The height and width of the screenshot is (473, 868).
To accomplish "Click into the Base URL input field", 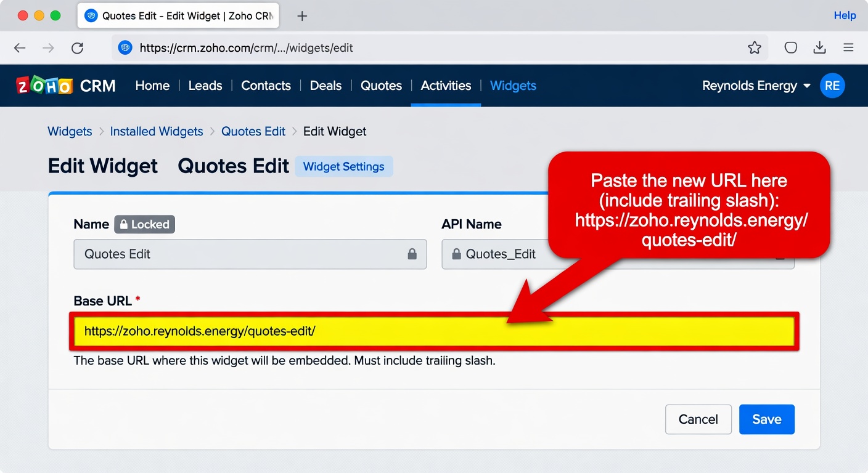I will click(435, 331).
